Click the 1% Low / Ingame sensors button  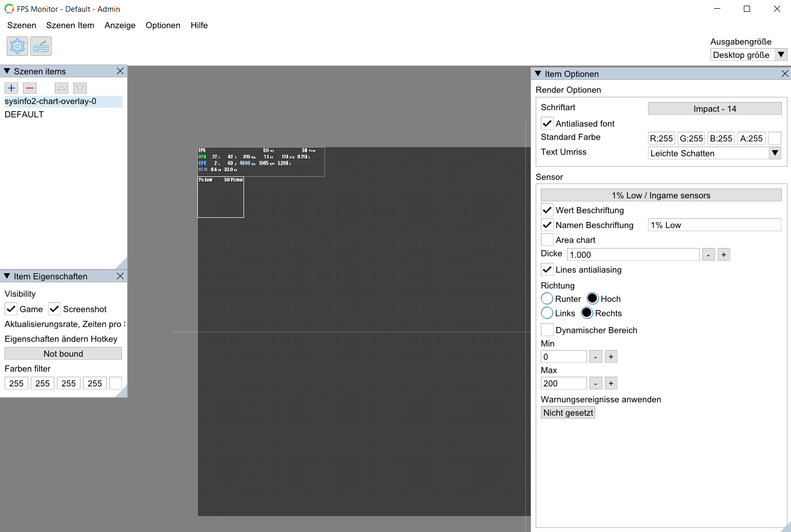click(661, 195)
